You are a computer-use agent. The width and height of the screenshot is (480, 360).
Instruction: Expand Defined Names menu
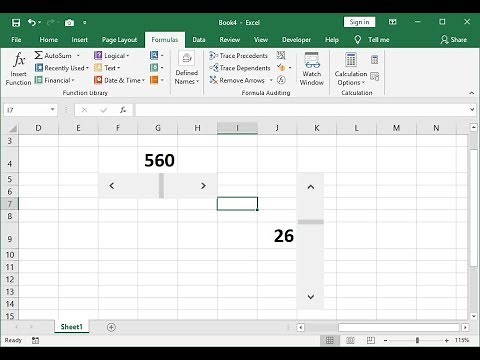[187, 69]
